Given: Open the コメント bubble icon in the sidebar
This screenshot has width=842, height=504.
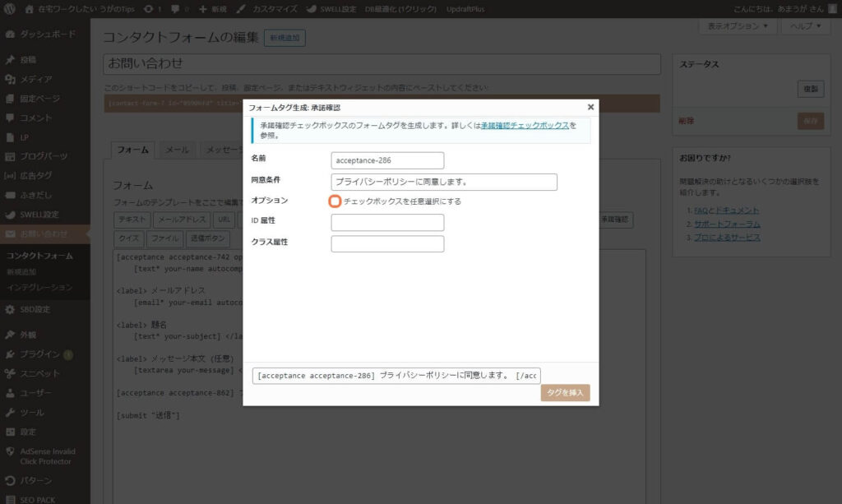Looking at the screenshot, I should coord(10,118).
